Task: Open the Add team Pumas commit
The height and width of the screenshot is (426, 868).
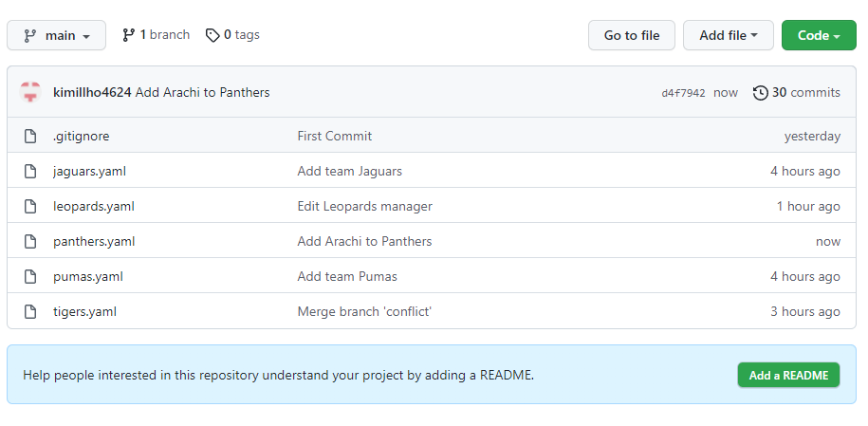Action: pos(347,276)
